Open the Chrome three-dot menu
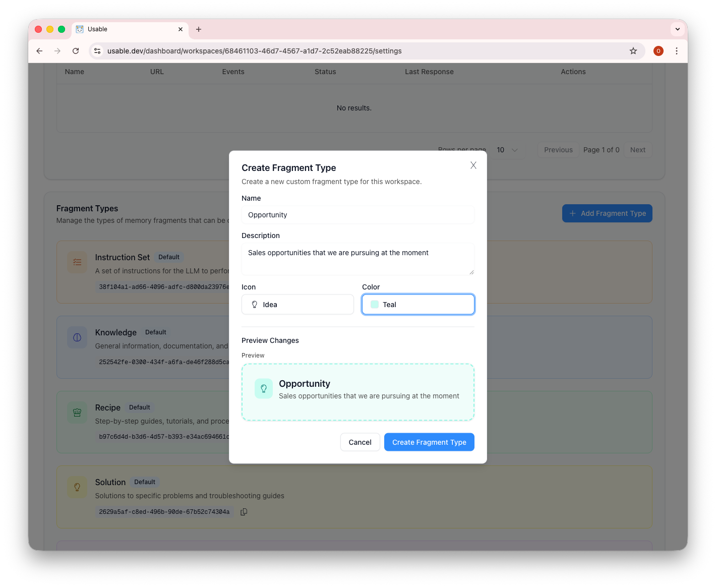 [x=677, y=51]
